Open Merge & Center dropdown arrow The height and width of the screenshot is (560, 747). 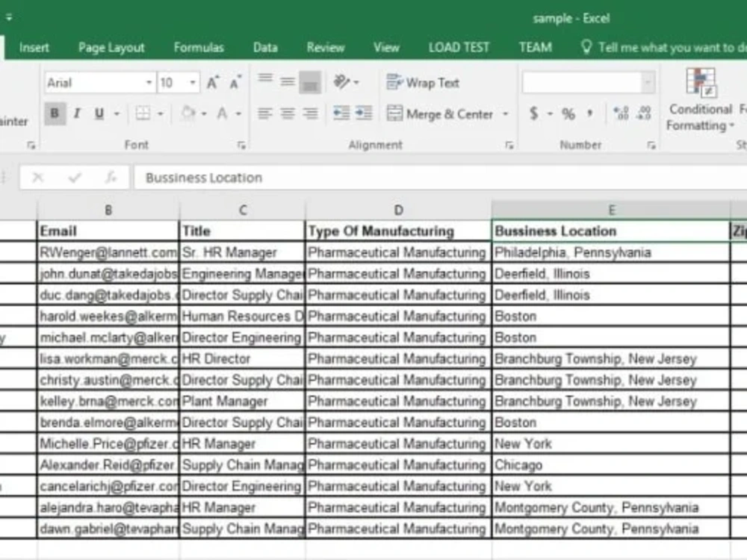(x=506, y=114)
